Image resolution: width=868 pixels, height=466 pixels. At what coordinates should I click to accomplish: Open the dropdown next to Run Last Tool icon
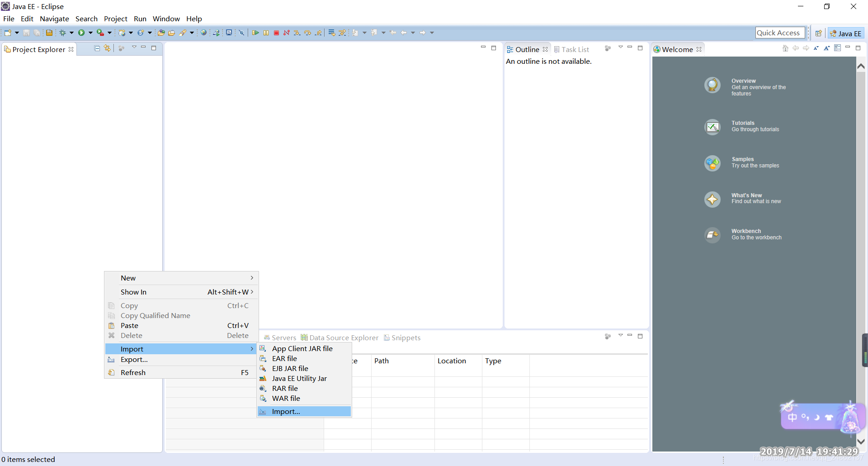(x=109, y=33)
